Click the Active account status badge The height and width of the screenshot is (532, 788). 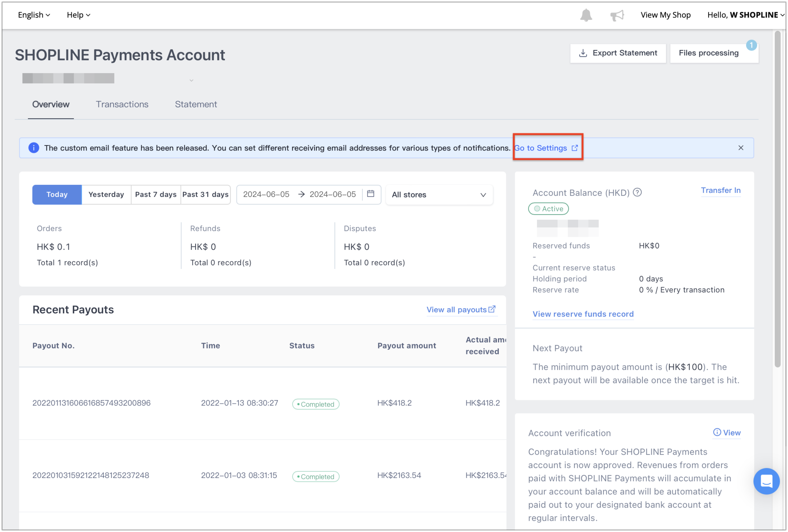(548, 209)
